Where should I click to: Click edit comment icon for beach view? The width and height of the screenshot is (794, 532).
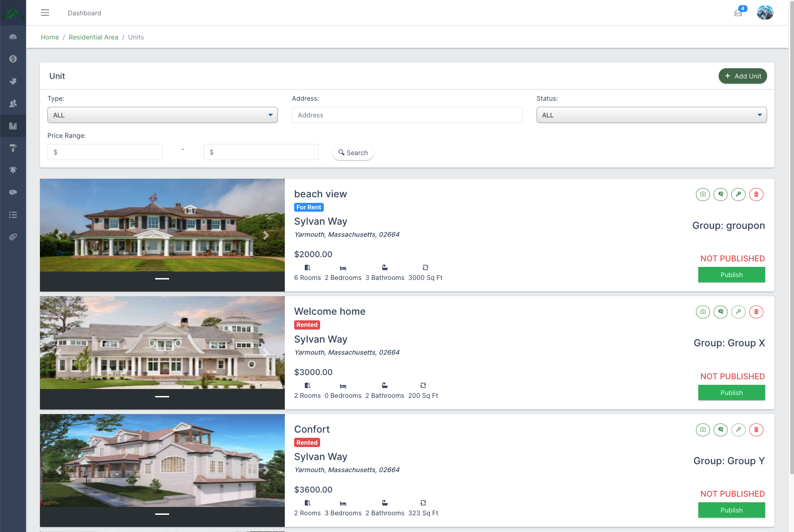tap(721, 195)
